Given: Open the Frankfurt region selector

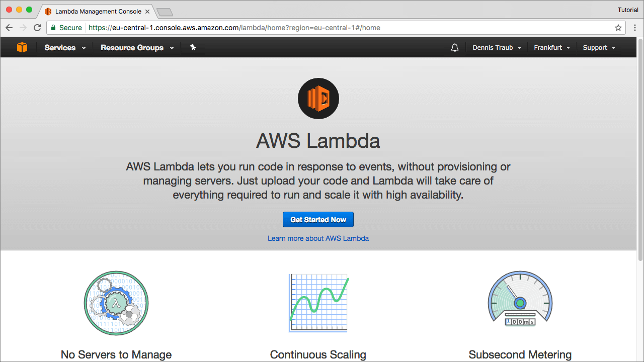Looking at the screenshot, I should pos(552,48).
